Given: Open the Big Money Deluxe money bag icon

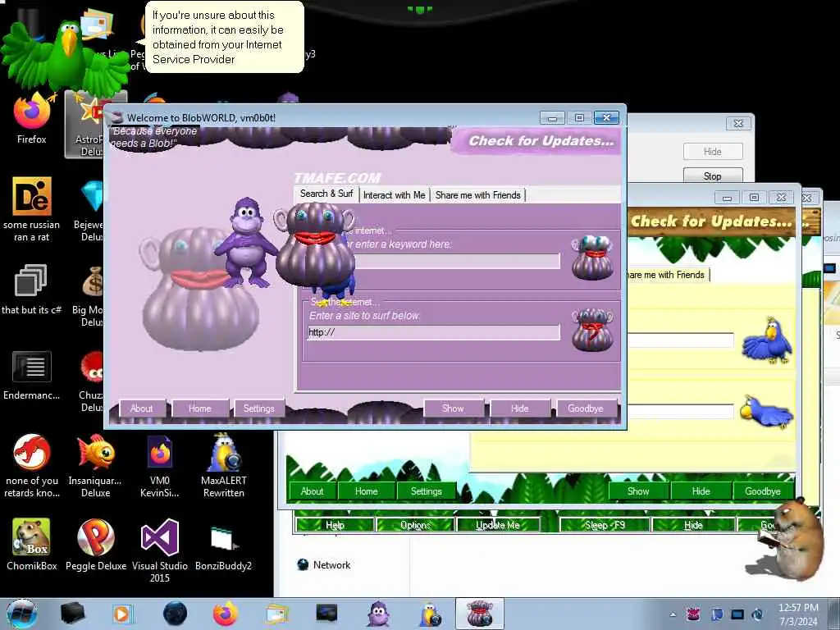Looking at the screenshot, I should [92, 294].
